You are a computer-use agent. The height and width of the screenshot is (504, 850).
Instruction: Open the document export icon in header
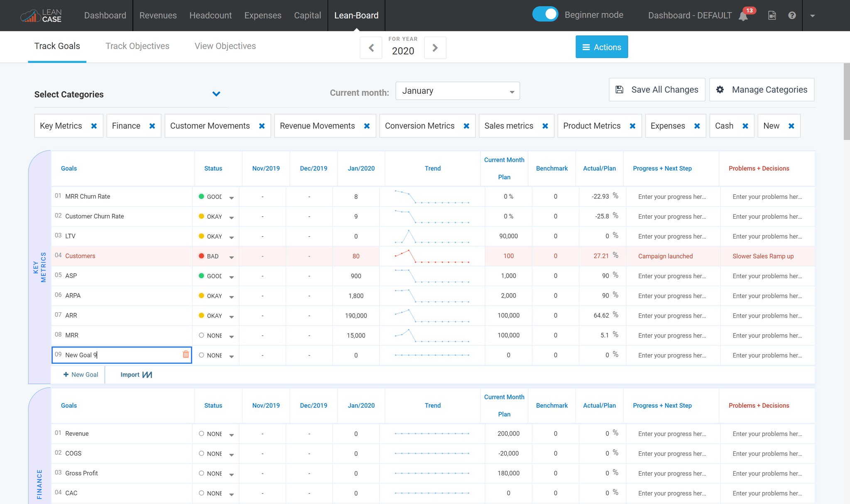pyautogui.click(x=772, y=15)
